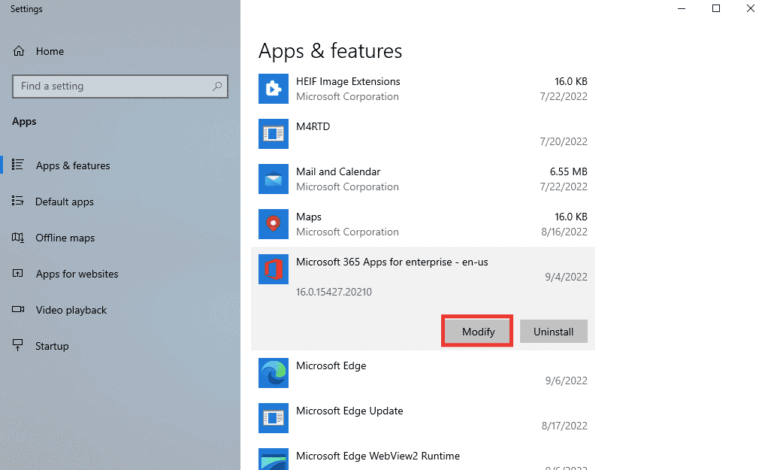Click the HEIF Image Extensions app icon
Image resolution: width=768 pixels, height=470 pixels.
point(273,89)
